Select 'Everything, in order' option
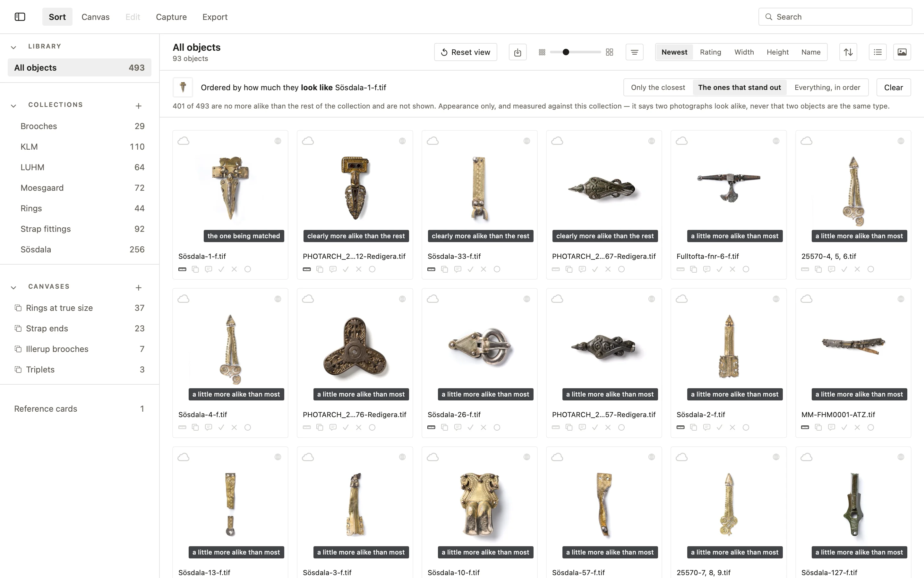This screenshot has height=578, width=924. pos(827,88)
